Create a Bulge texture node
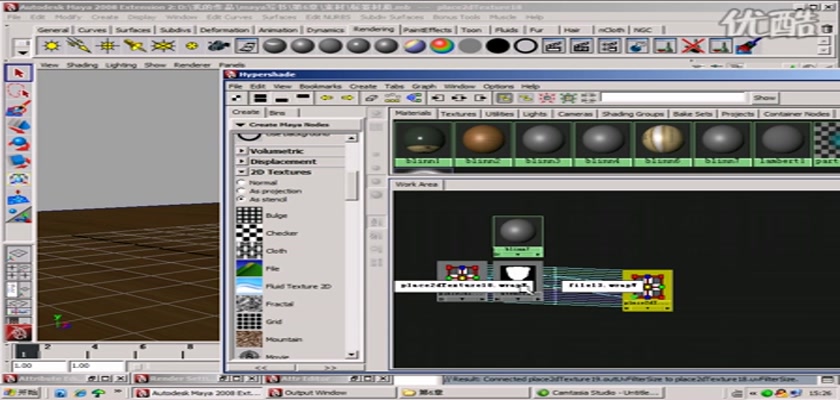 (x=250, y=215)
